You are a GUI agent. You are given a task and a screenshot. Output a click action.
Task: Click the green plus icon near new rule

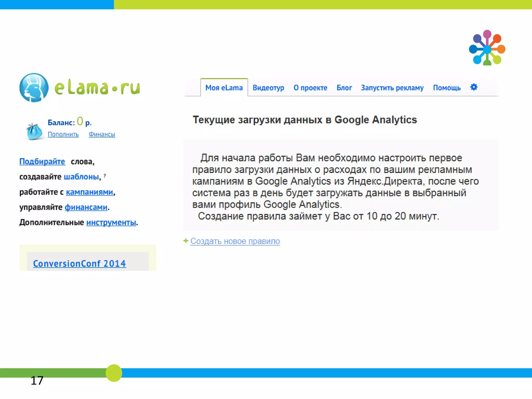coord(185,241)
